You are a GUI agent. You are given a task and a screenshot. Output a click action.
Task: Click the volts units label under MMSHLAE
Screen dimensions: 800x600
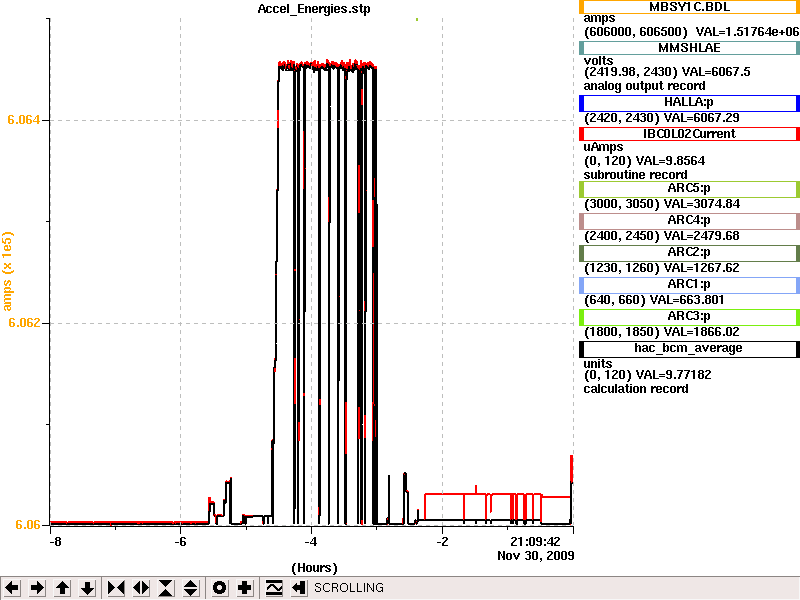point(598,61)
